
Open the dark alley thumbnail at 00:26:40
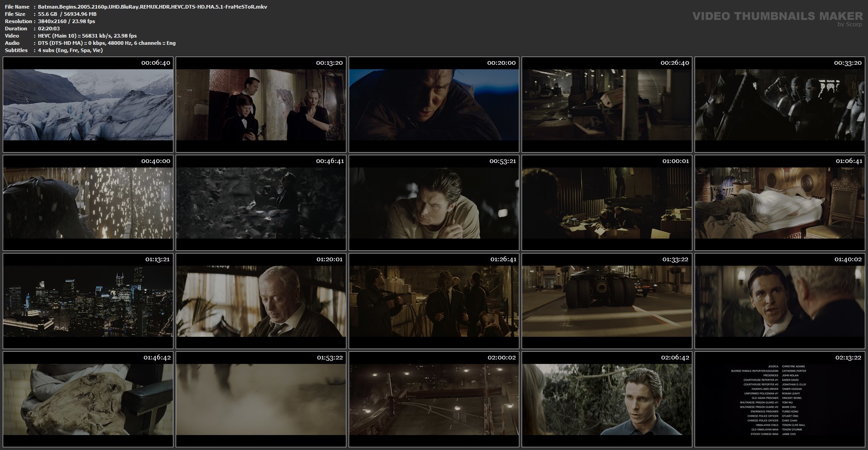tap(607, 105)
